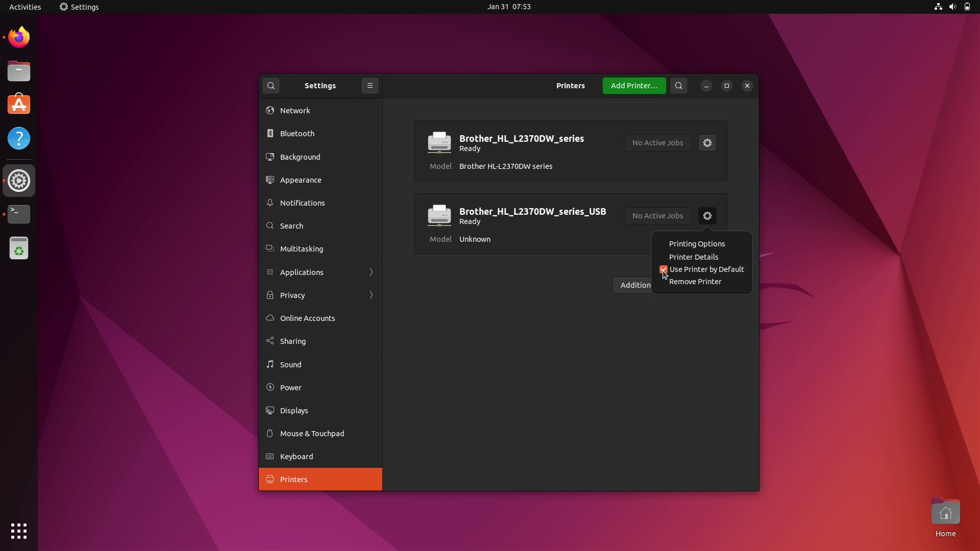Go to Notifications settings
This screenshot has height=551, width=980.
(x=321, y=203)
